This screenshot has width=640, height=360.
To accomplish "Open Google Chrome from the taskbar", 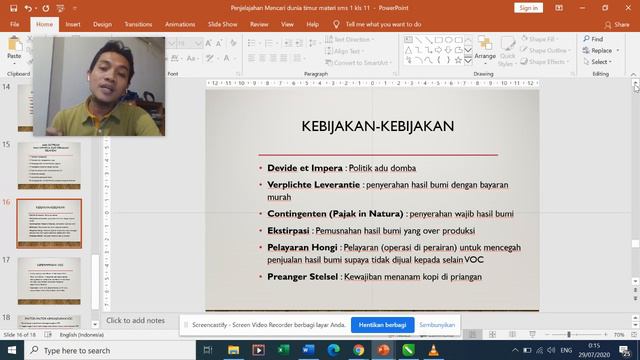I will click(x=359, y=350).
